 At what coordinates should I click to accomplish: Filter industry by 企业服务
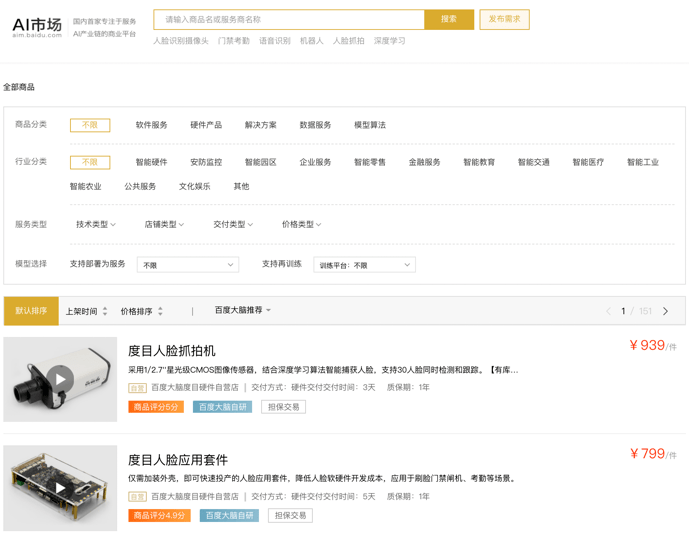[315, 163]
